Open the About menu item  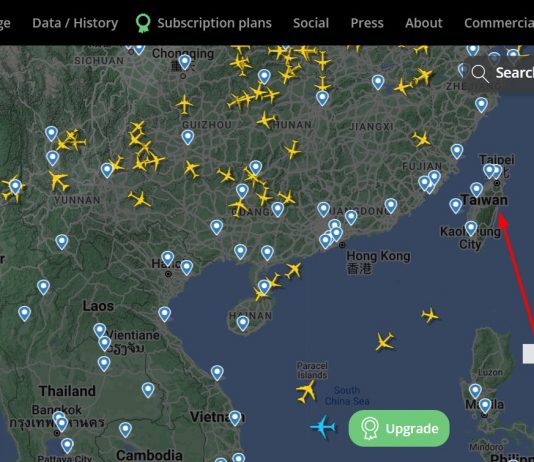[x=424, y=23]
